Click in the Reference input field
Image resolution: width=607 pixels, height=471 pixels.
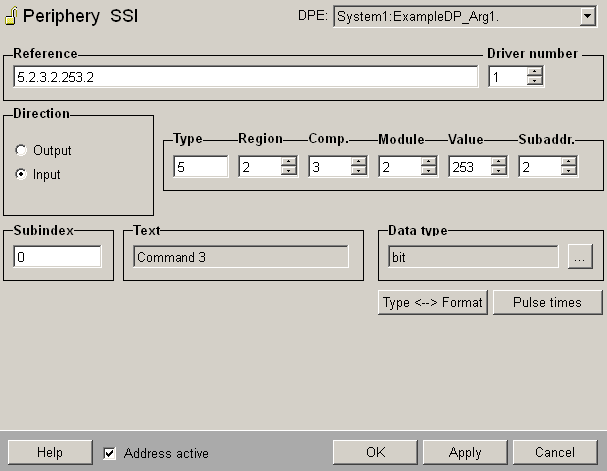(x=245, y=77)
